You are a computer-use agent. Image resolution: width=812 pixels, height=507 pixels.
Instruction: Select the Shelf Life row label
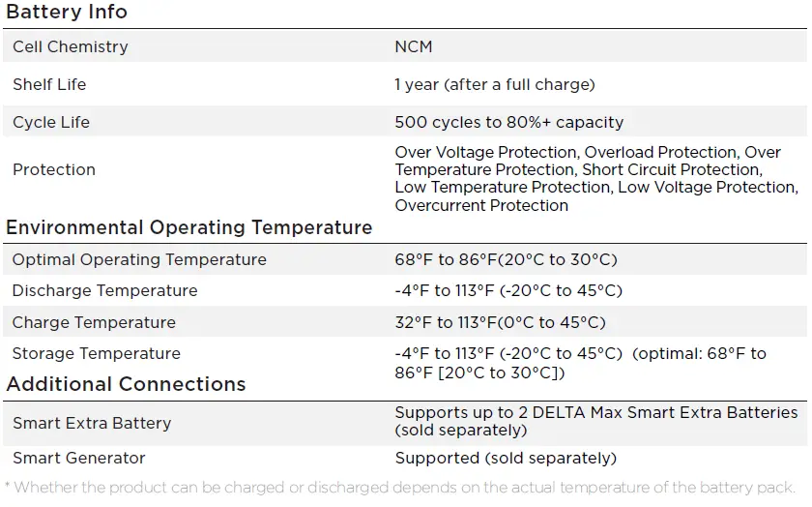point(49,84)
